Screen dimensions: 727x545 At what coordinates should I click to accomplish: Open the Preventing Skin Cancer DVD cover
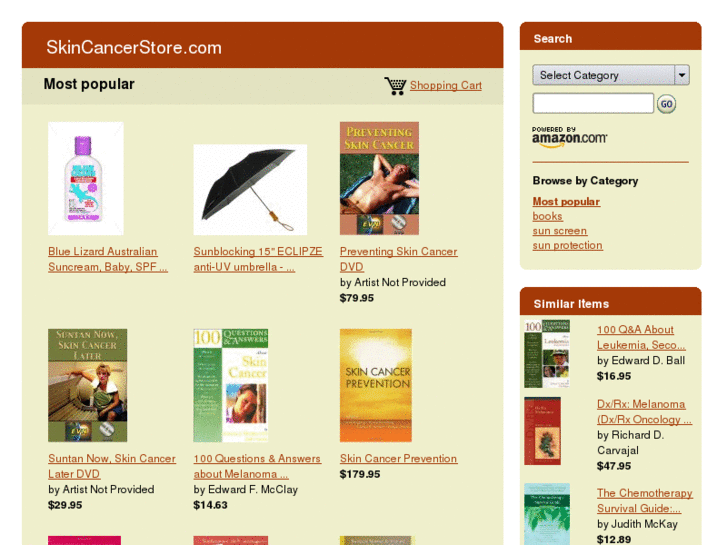coord(379,179)
